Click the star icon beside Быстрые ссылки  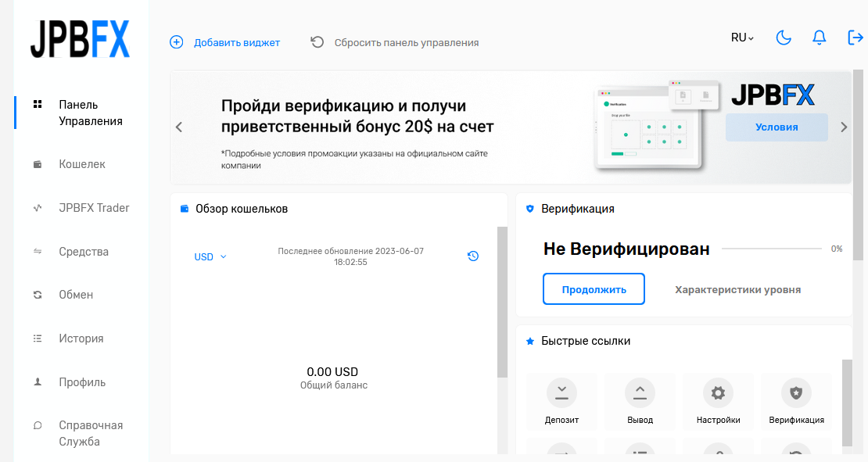pos(529,341)
